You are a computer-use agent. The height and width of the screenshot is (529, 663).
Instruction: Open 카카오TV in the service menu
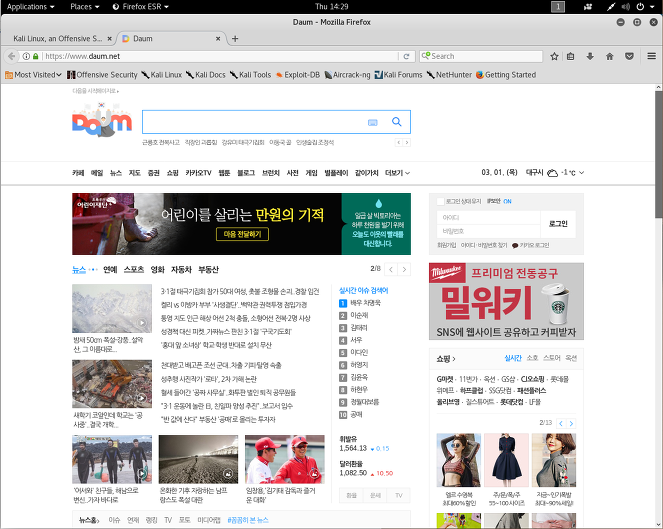[x=198, y=173]
